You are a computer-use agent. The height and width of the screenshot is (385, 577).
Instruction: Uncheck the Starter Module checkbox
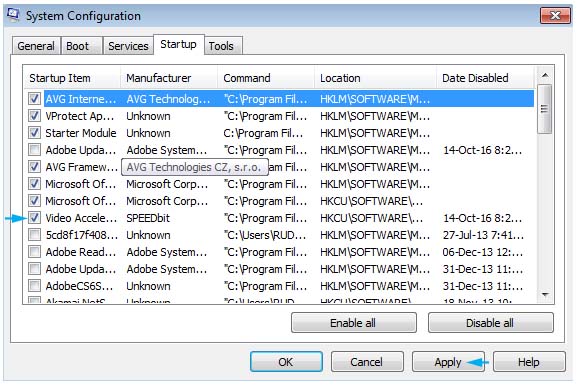(x=35, y=133)
